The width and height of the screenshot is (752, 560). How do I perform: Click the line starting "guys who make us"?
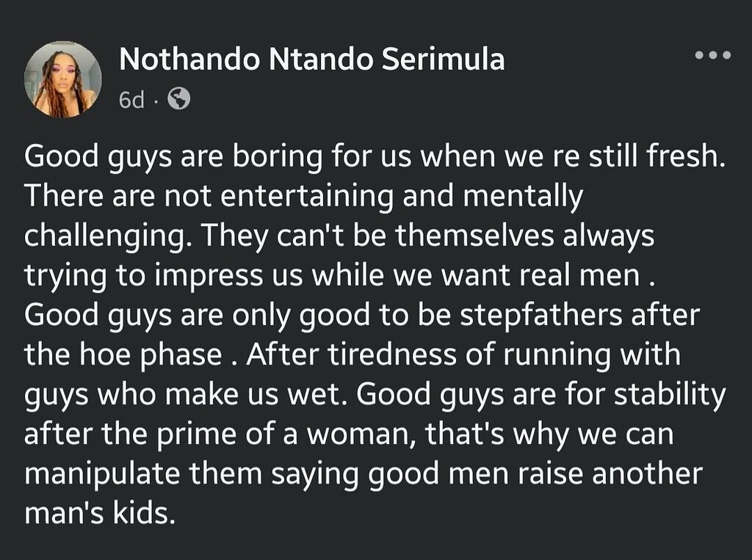click(375, 395)
